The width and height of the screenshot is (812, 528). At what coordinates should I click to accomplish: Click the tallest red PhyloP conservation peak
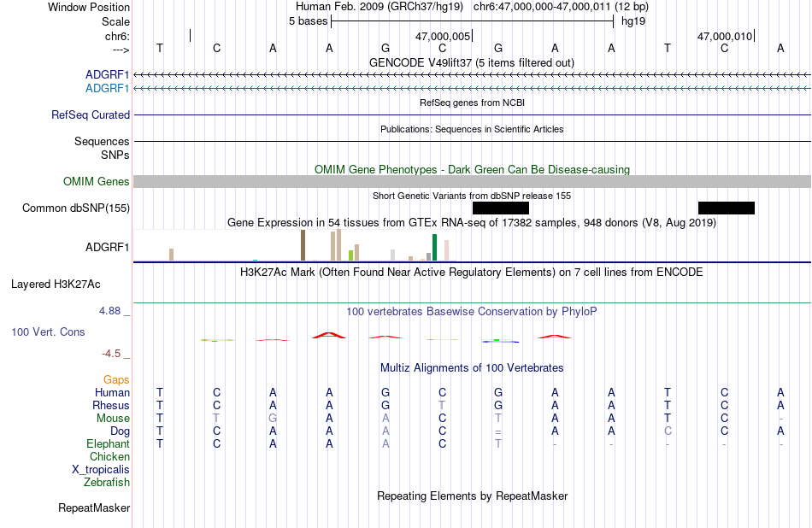329,336
